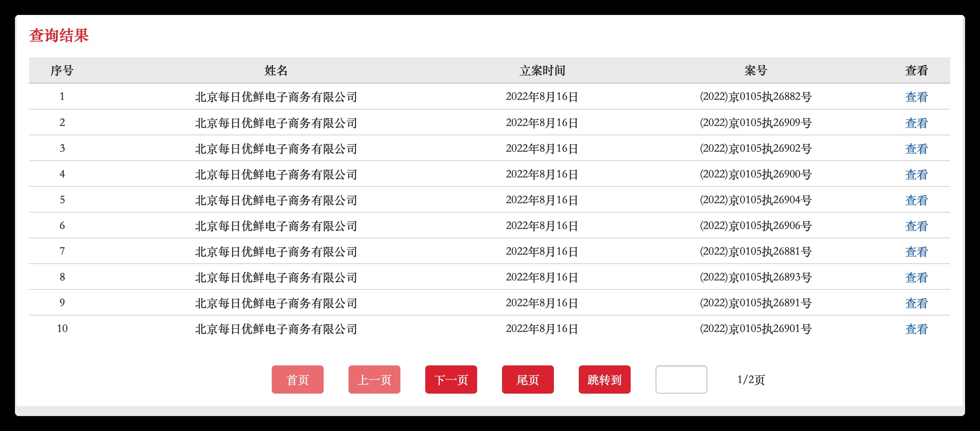Open 查看 link for case 京0105执26904号
980x431 pixels.
916,200
